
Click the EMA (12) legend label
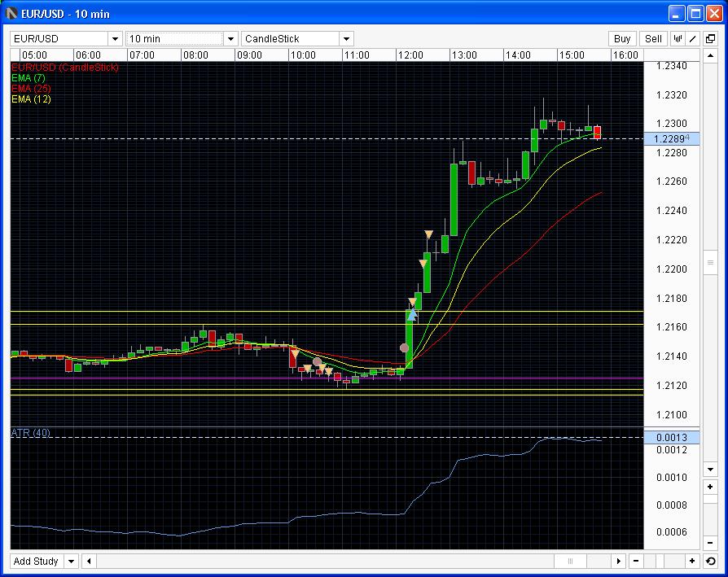pos(31,99)
